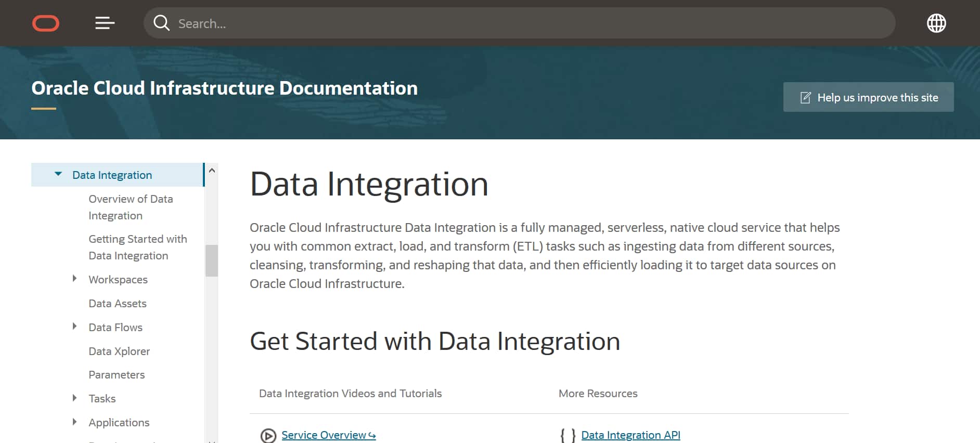This screenshot has height=443, width=980.
Task: Open the Tasks topic label
Action: [102, 398]
